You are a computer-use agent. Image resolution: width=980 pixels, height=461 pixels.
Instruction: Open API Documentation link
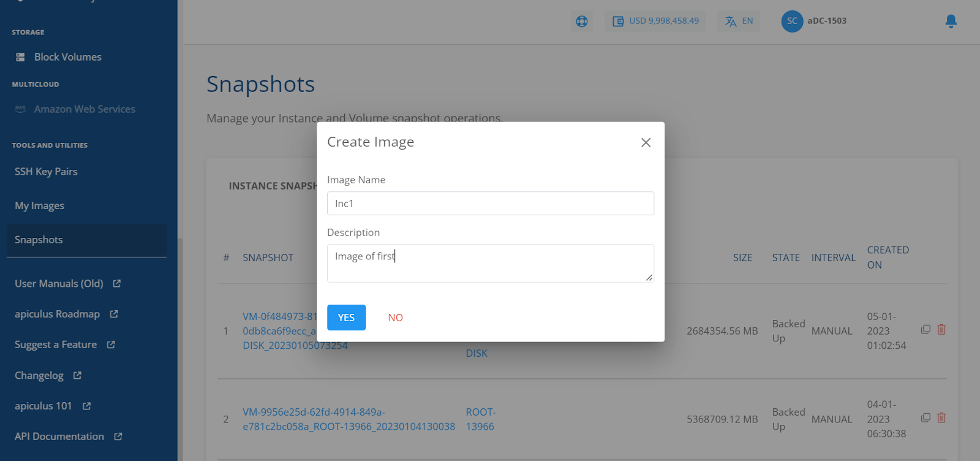point(59,436)
